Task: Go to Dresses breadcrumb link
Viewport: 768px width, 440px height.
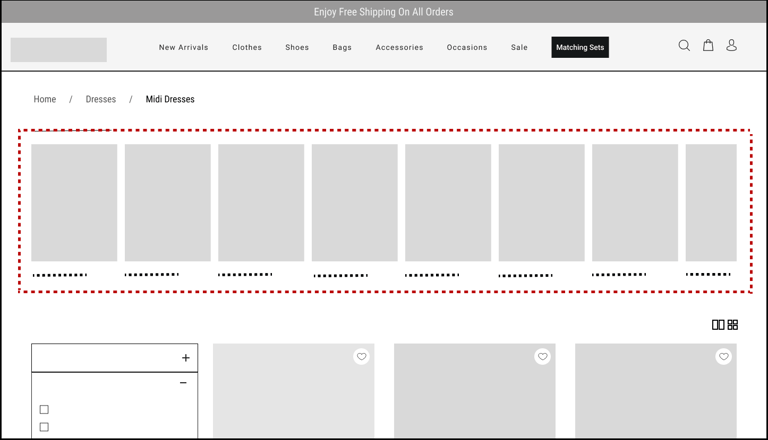Action: click(101, 99)
